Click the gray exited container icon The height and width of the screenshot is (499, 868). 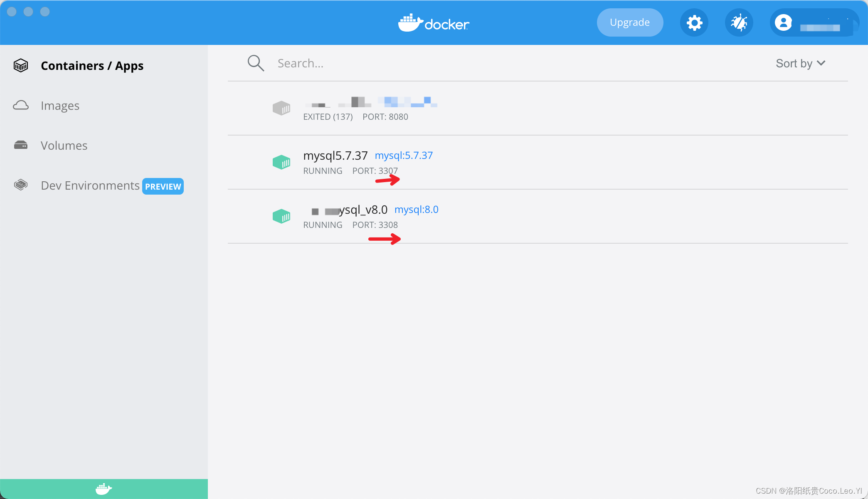point(281,108)
